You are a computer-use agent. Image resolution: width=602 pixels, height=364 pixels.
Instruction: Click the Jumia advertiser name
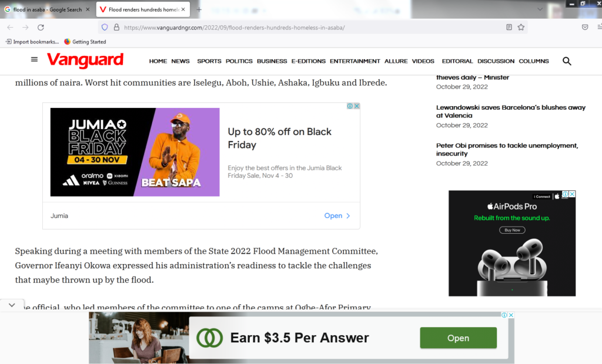[x=59, y=215]
